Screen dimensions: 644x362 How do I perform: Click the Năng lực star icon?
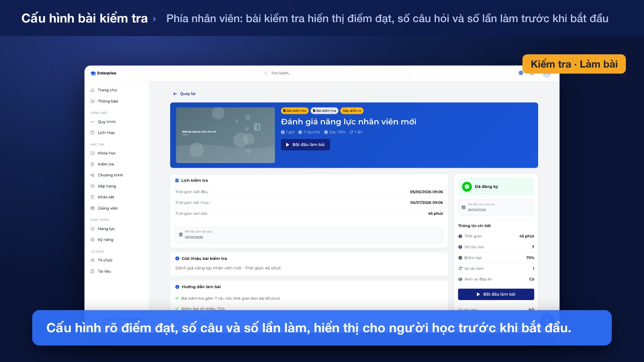(93, 229)
